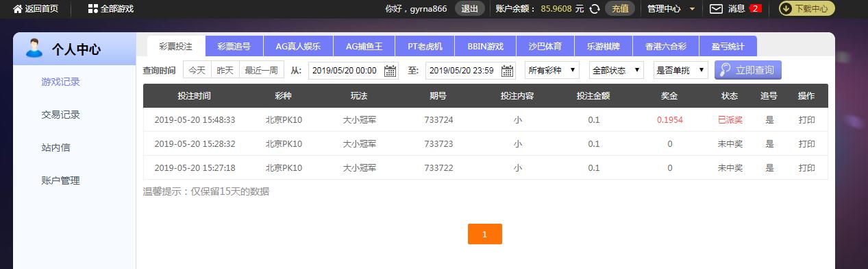Switch to the 盈亏统计 tab
The height and width of the screenshot is (269, 868).
pyautogui.click(x=728, y=47)
